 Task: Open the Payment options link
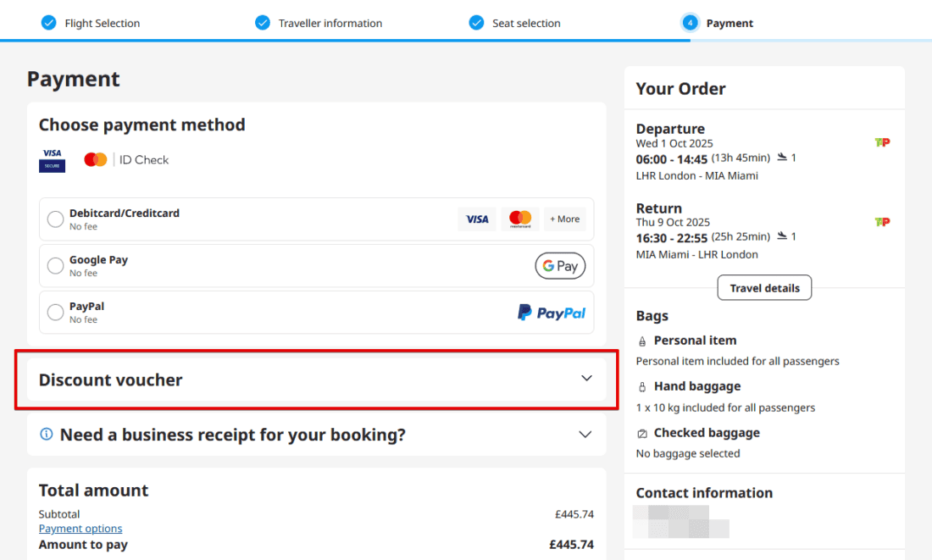[80, 529]
